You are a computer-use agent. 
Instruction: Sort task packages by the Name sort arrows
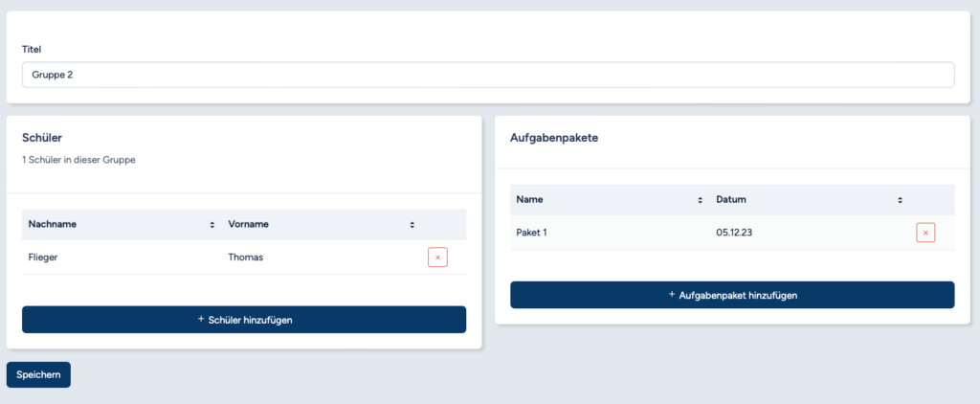click(700, 200)
